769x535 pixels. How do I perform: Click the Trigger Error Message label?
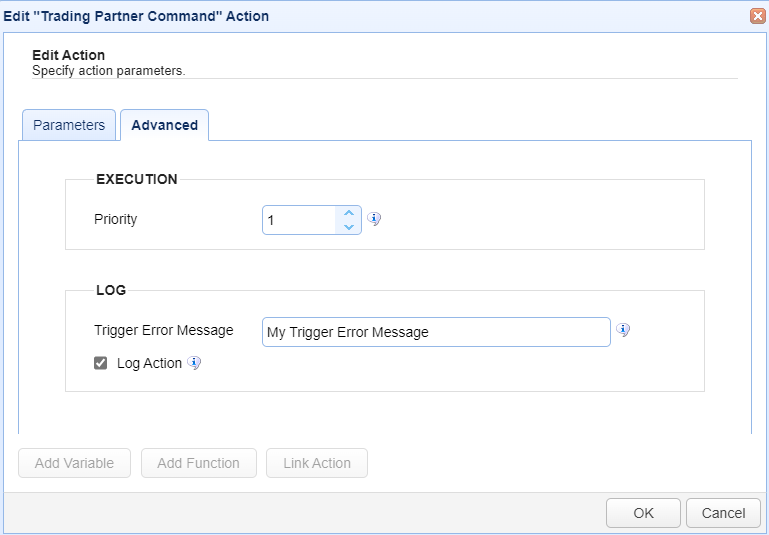(164, 330)
